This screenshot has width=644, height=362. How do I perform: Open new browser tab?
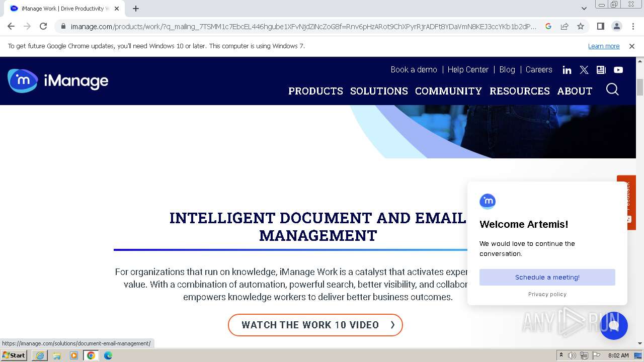click(136, 9)
